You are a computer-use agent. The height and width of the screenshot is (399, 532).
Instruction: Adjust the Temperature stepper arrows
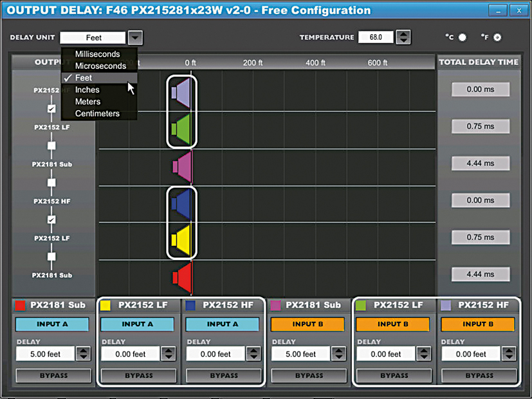[403, 37]
